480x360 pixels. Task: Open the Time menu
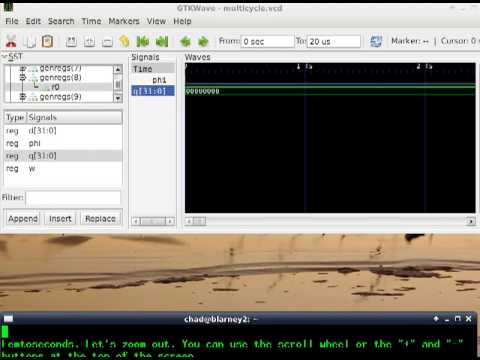(x=91, y=21)
